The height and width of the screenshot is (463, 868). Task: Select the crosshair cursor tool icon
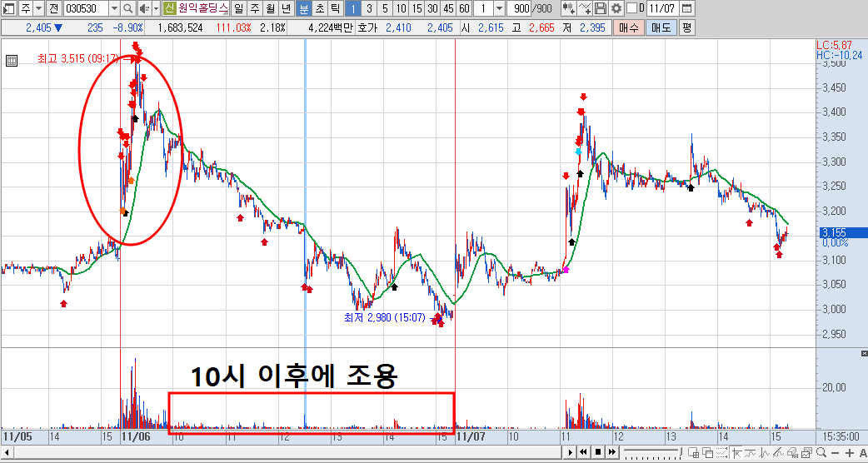click(x=737, y=452)
